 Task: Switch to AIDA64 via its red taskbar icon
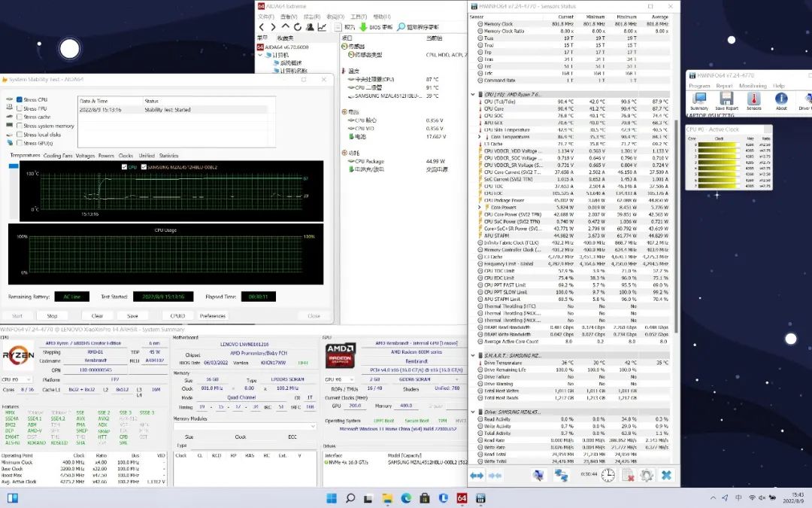(x=462, y=498)
